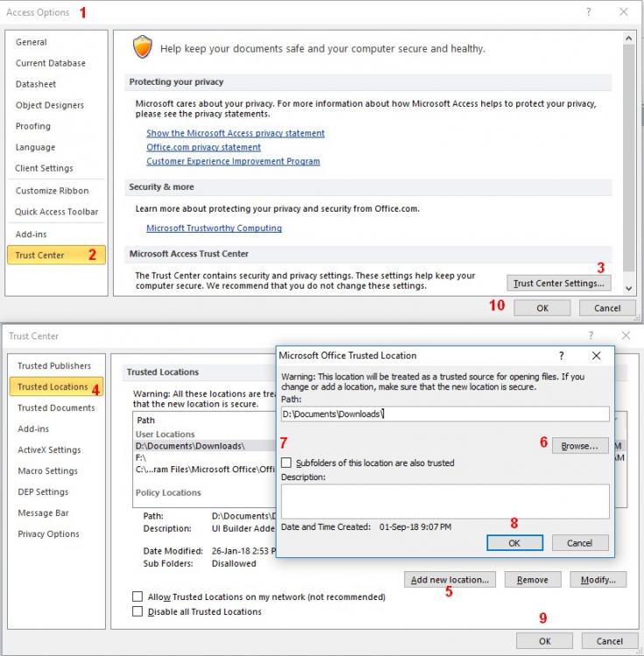
Task: Click Cancel in Access Options dialog
Action: click(607, 308)
